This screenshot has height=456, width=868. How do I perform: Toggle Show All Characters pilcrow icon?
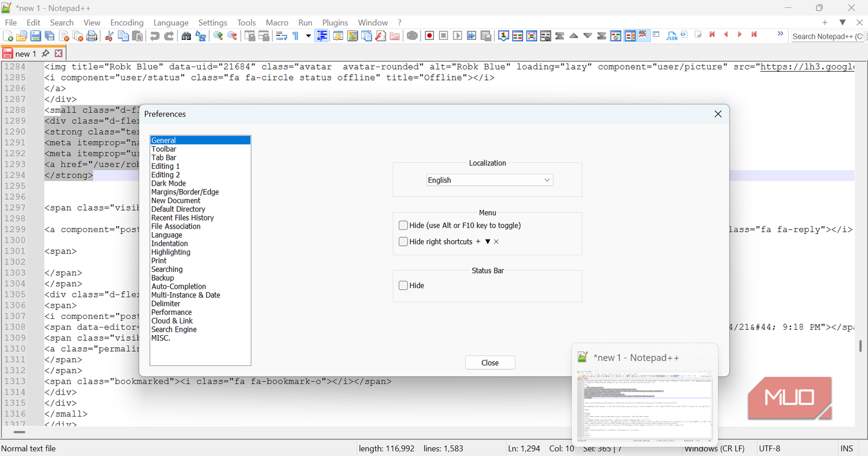pos(295,36)
